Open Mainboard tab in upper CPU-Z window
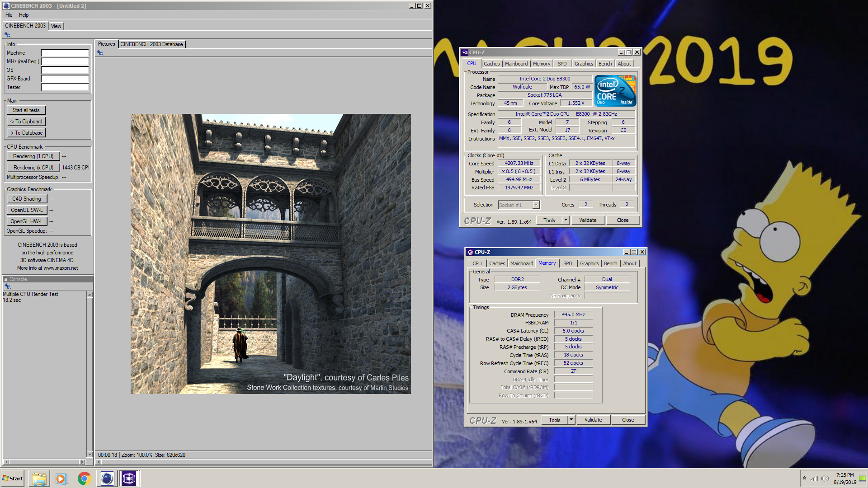Viewport: 868px width, 488px height. tap(516, 64)
